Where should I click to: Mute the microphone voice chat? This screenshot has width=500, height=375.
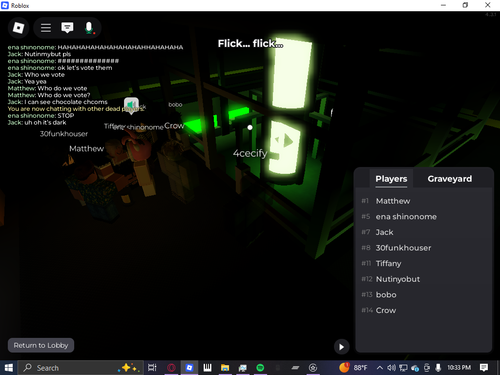point(89,28)
